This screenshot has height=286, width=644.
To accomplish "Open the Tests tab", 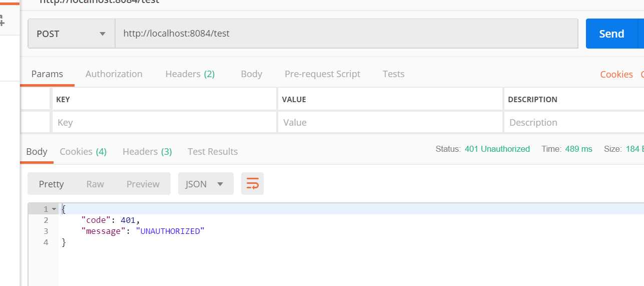I will point(393,74).
